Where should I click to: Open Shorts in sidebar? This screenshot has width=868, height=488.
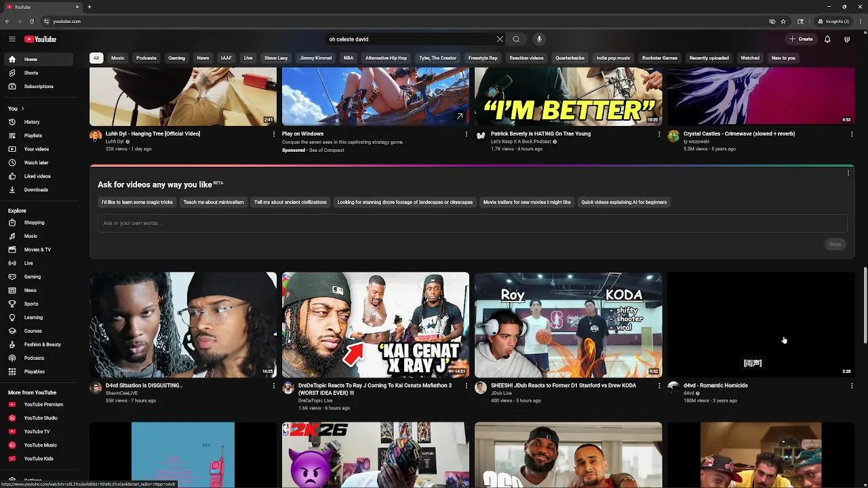[x=38, y=73]
